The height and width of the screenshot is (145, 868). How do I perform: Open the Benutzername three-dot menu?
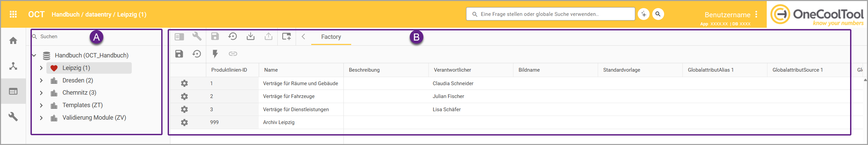point(756,15)
